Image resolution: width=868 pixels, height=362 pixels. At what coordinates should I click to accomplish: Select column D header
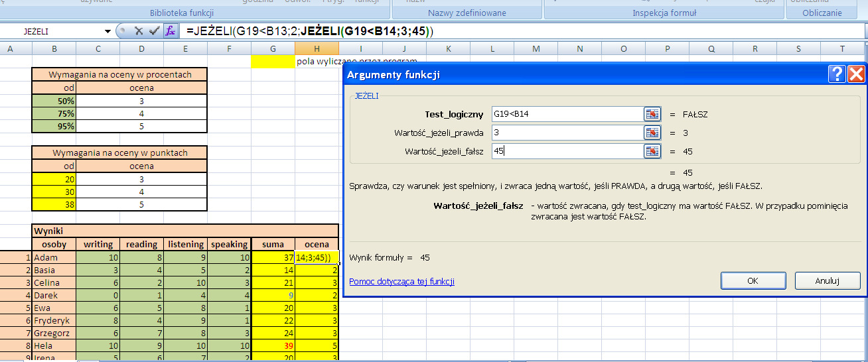coord(141,48)
